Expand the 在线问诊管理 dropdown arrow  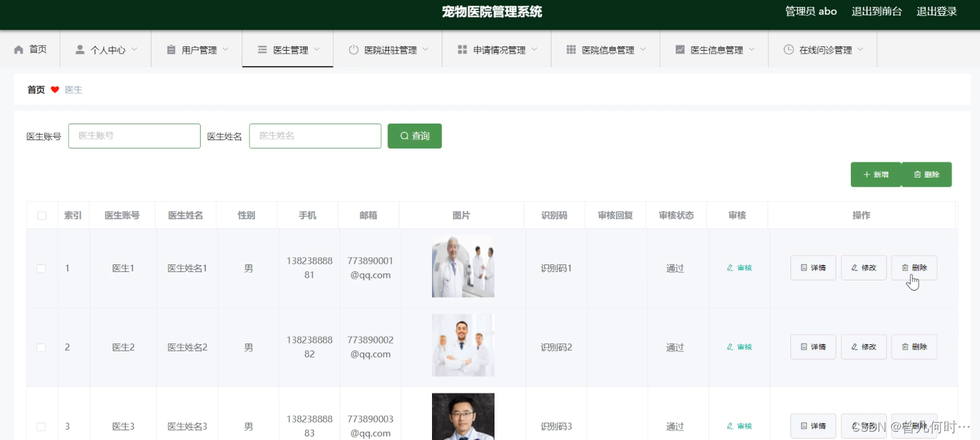[x=861, y=49]
